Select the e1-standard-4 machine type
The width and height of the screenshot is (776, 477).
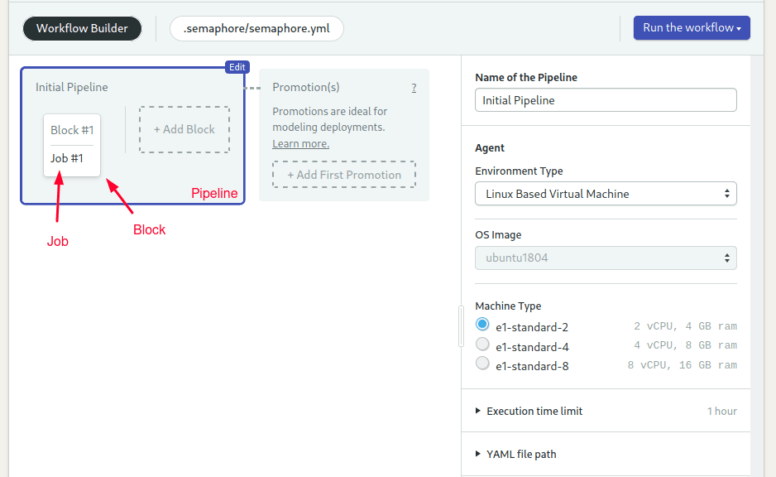click(482, 344)
